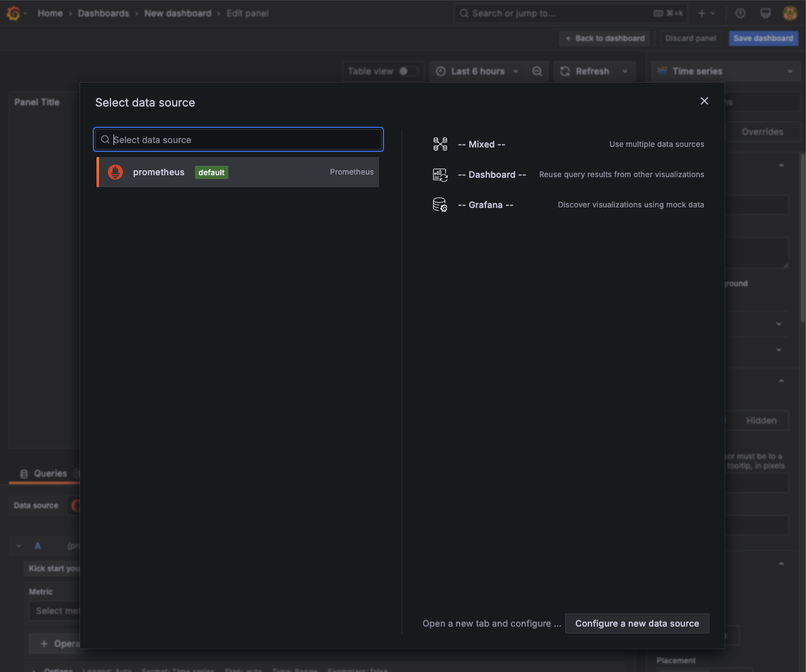Click Configure a new data source button
Viewport: 806px width, 672px height.
637,623
